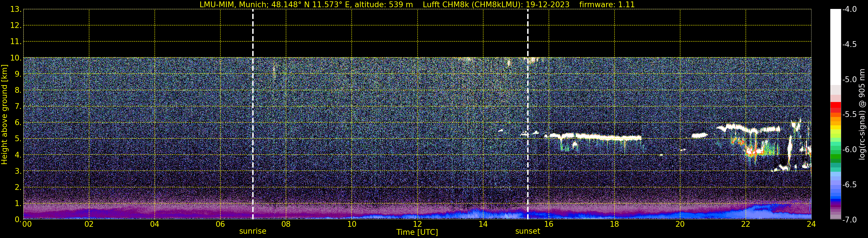Screen dimensions: 868x238
Task: Select the '2.' height axis tick label
Action: (x=18, y=187)
